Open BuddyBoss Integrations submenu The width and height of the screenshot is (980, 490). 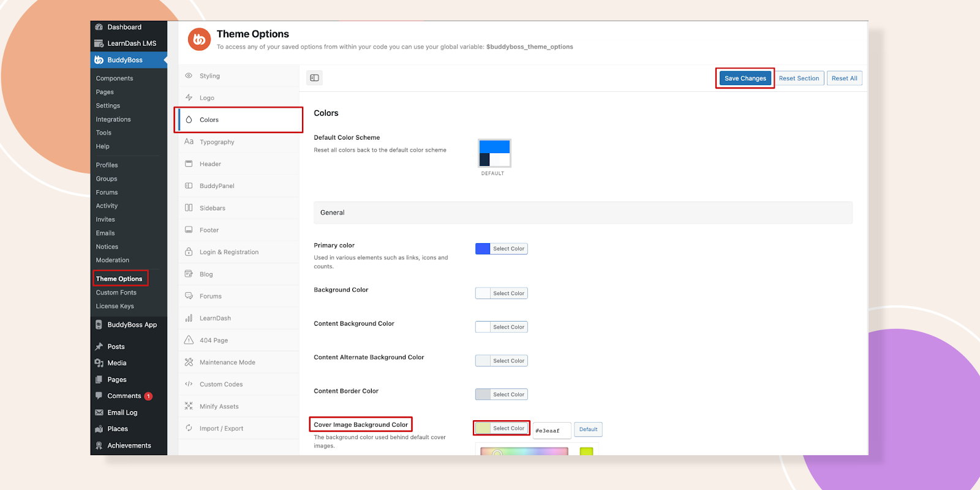[x=113, y=119]
